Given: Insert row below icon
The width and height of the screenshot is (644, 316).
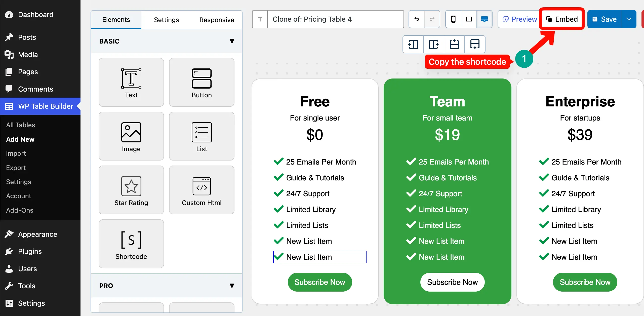Looking at the screenshot, I should tap(475, 44).
